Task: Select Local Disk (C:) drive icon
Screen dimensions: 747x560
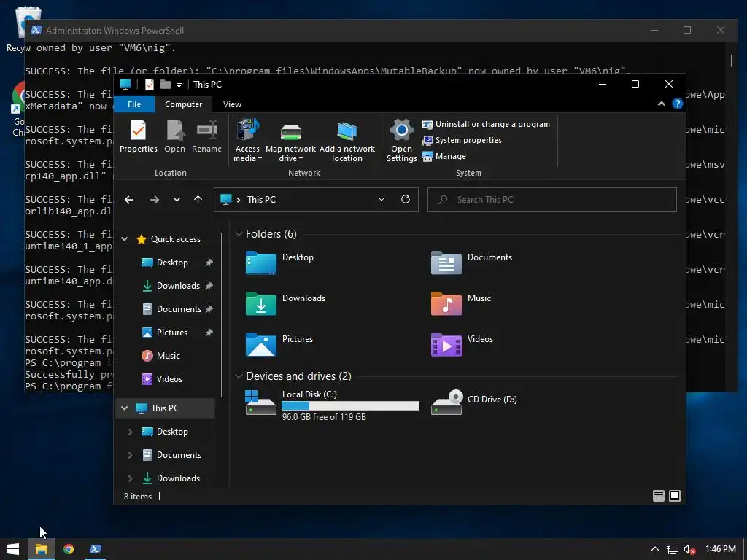Action: (260, 402)
